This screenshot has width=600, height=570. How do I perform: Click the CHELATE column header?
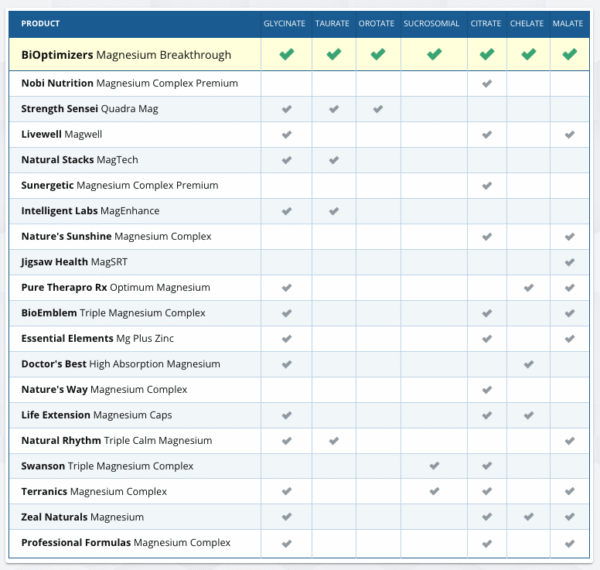coord(527,24)
